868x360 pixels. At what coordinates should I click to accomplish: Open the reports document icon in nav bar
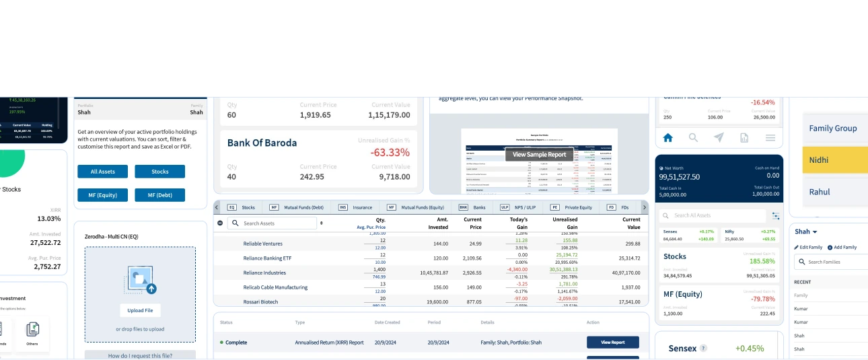744,138
